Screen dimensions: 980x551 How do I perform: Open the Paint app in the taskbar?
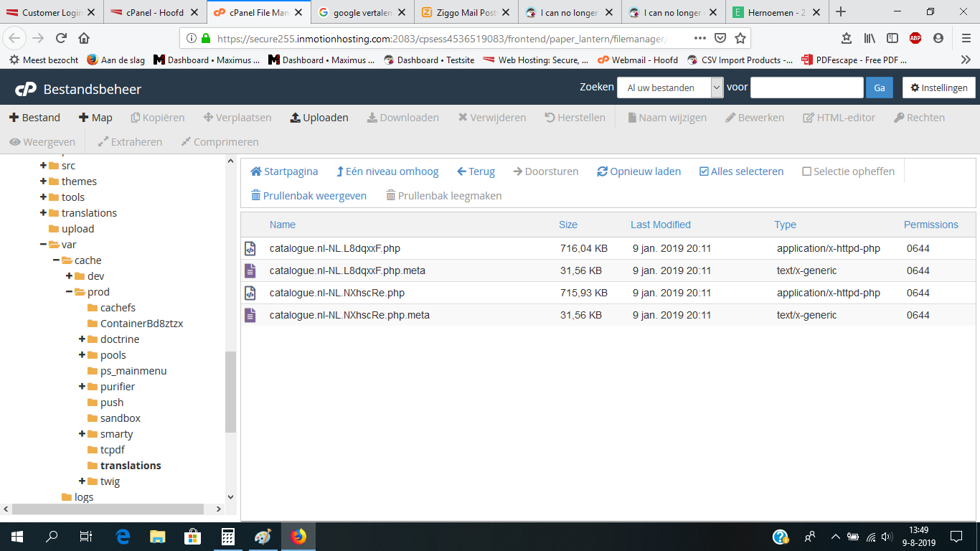tap(263, 537)
